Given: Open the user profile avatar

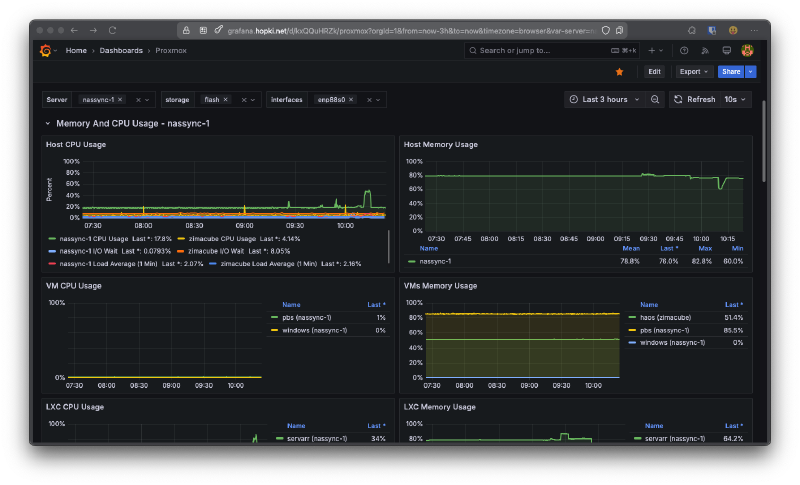Looking at the screenshot, I should point(747,50).
